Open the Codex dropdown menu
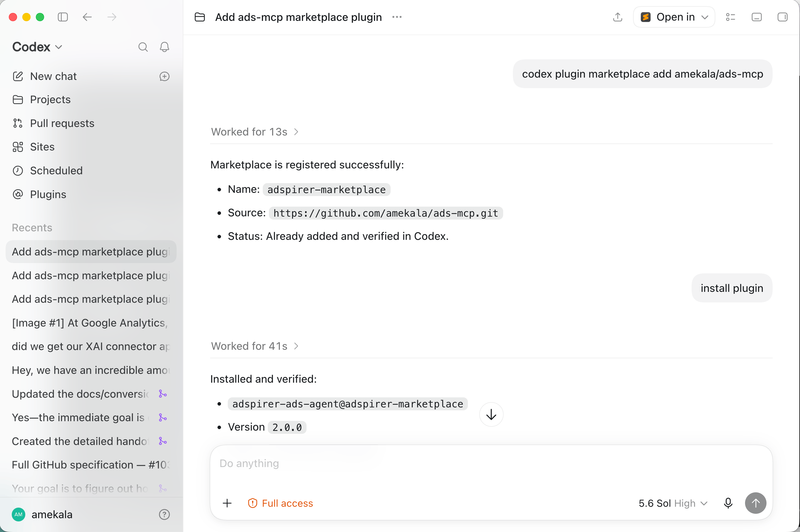 point(37,47)
